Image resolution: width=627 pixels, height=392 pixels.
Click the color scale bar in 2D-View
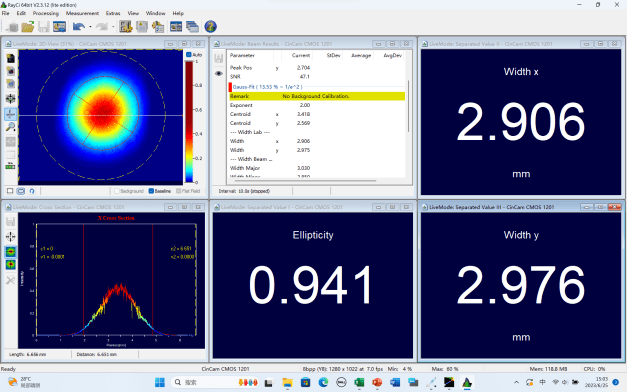(x=189, y=122)
